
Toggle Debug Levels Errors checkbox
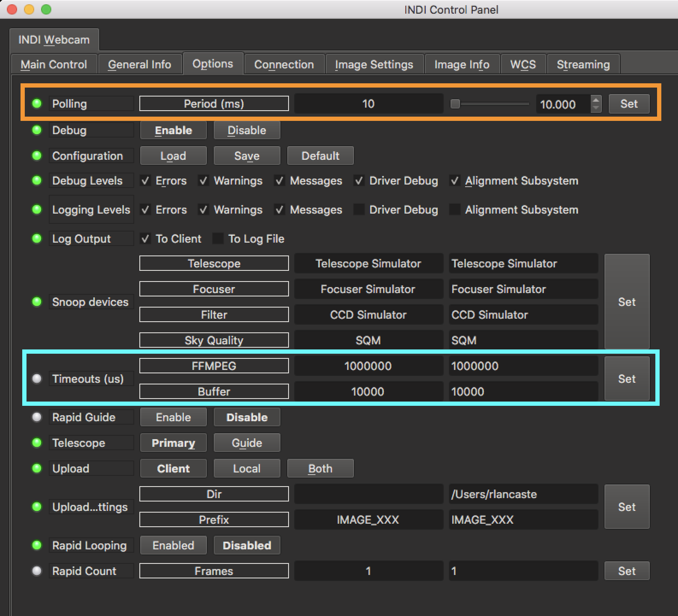point(145,181)
